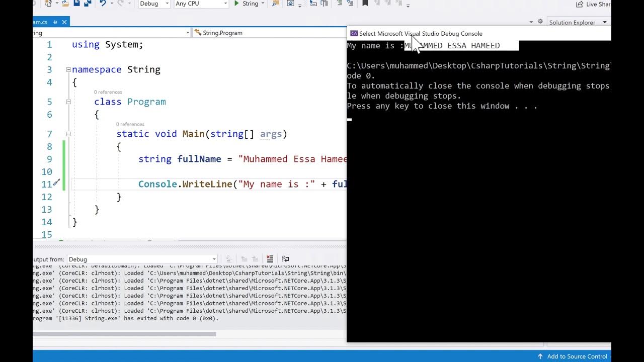Click the string literal "Muhammed Essa Hamee
644x362 pixels.
292,159
